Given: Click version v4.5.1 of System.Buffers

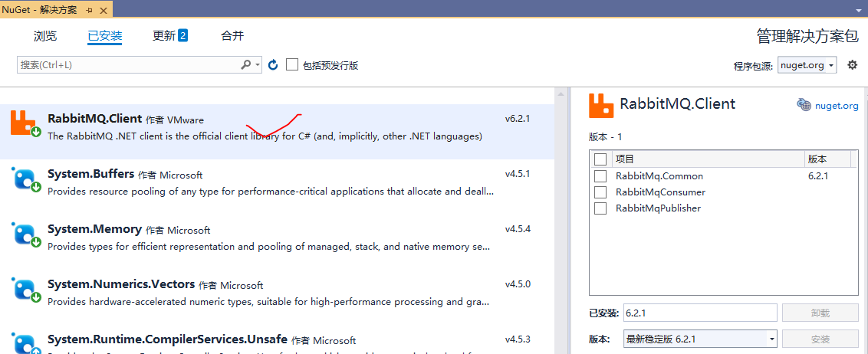Looking at the screenshot, I should (518, 174).
